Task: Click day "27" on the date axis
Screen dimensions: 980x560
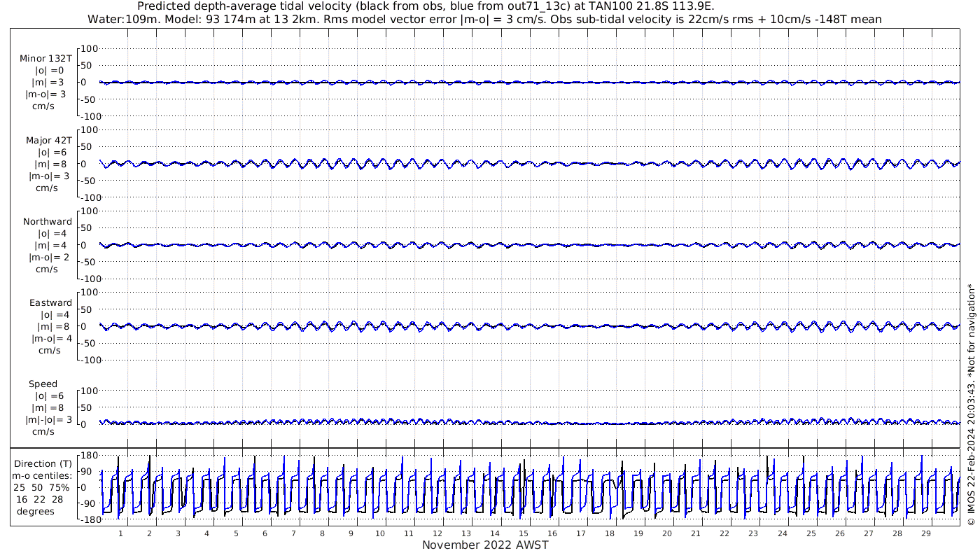Action: (869, 533)
